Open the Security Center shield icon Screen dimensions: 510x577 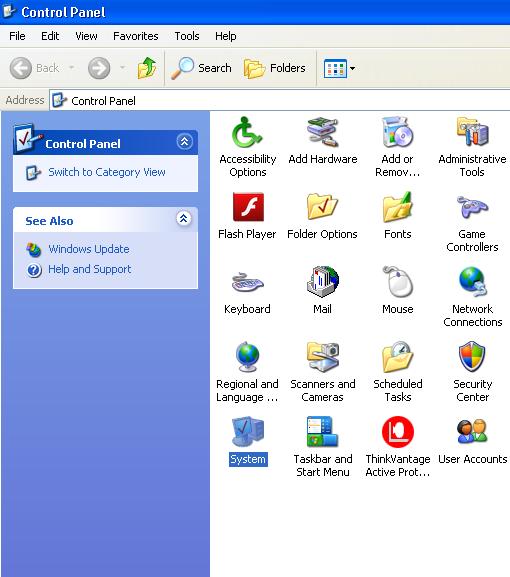point(472,357)
